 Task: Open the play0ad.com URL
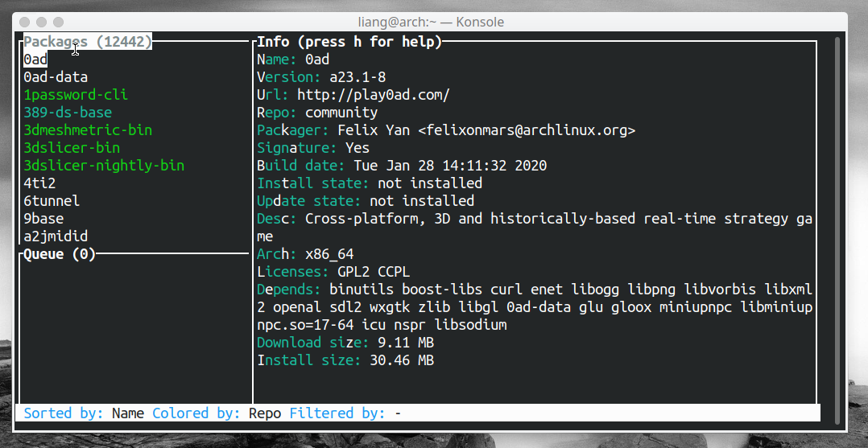click(x=373, y=95)
